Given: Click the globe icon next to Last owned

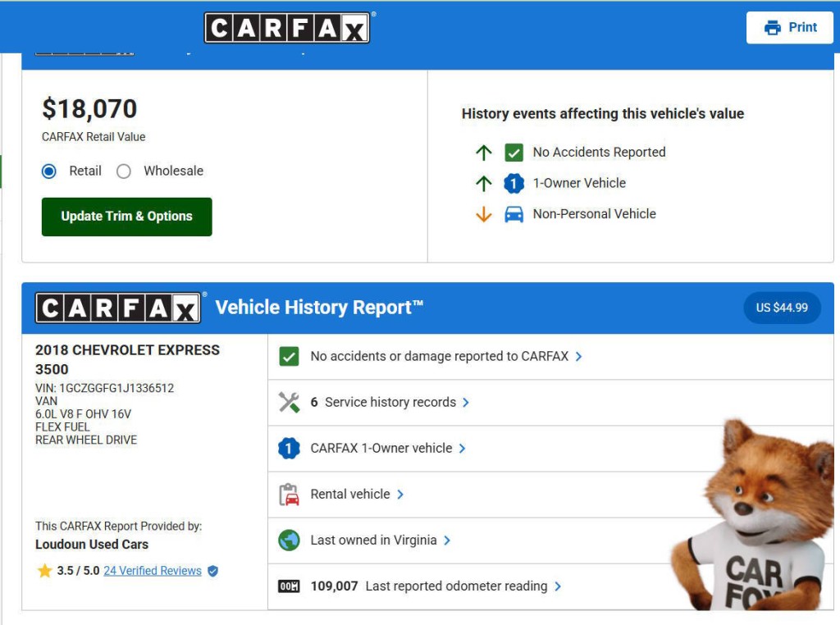Looking at the screenshot, I should click(287, 540).
